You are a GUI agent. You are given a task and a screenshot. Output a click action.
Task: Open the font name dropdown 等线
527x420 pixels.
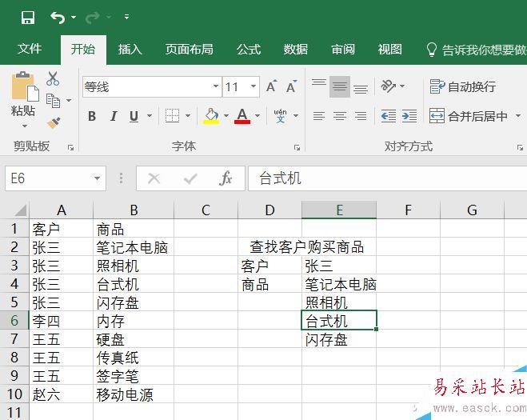[216, 86]
